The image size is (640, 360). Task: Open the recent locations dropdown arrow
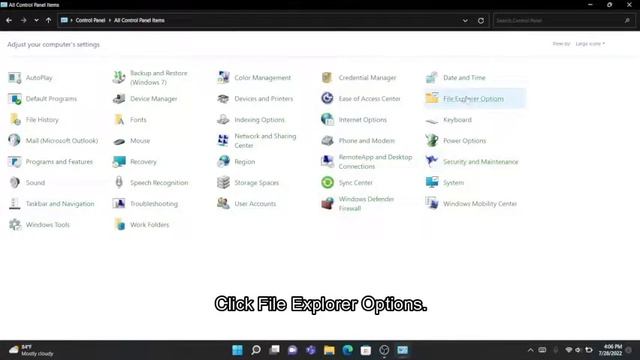[36, 20]
